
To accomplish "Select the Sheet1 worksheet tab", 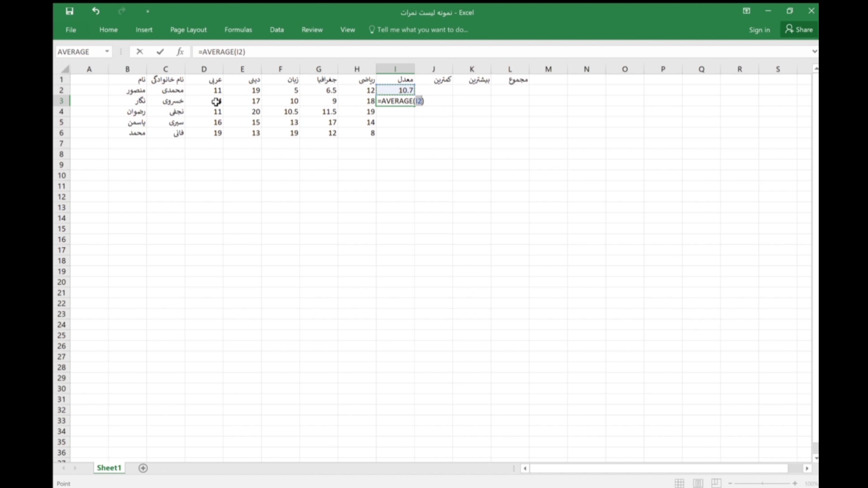I will click(109, 468).
